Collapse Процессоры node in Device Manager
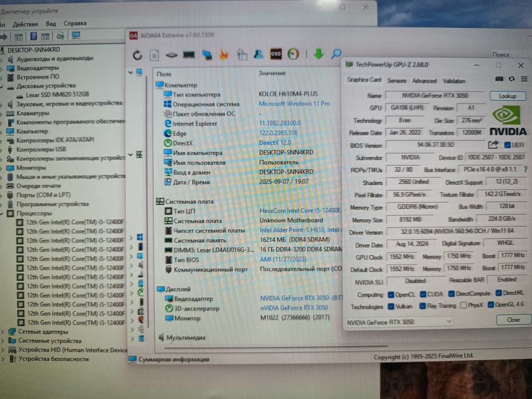The image size is (532, 399). [x=2, y=213]
